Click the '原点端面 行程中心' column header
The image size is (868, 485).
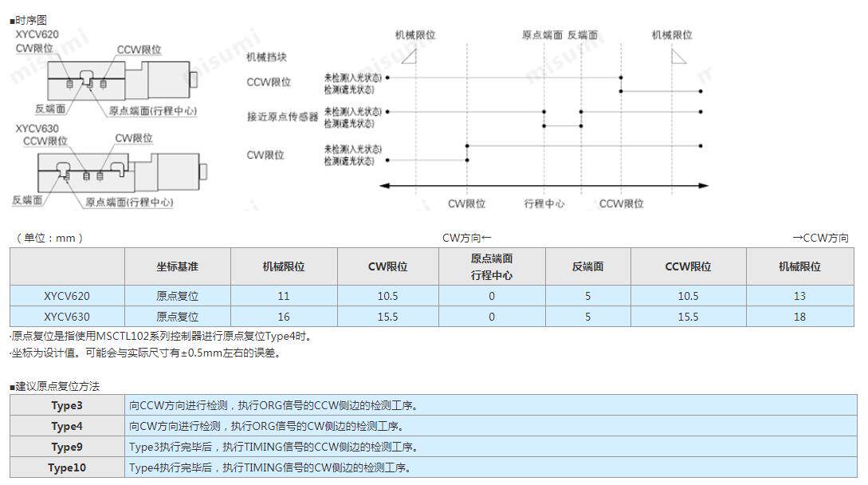click(492, 266)
